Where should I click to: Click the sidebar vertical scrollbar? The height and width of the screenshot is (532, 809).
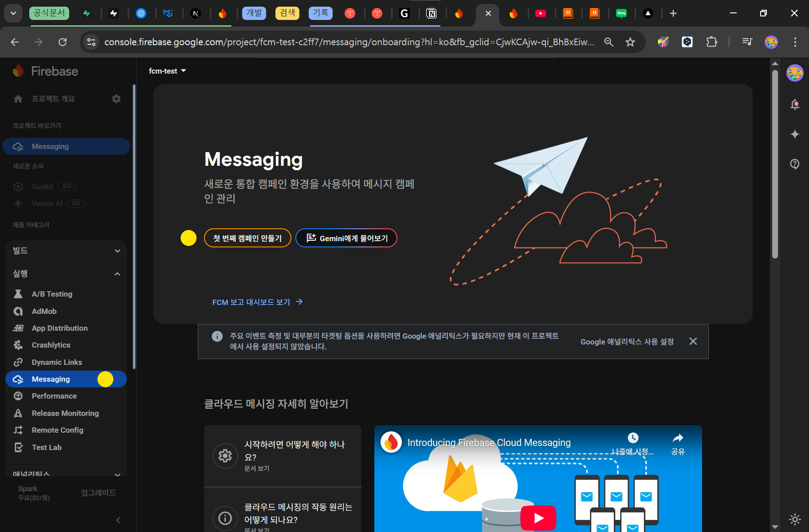coord(134,226)
